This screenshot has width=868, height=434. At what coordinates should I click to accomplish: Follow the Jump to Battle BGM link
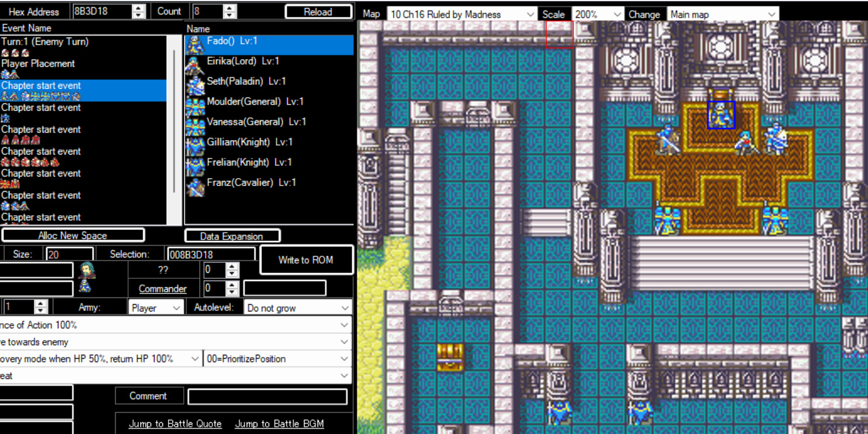click(279, 423)
